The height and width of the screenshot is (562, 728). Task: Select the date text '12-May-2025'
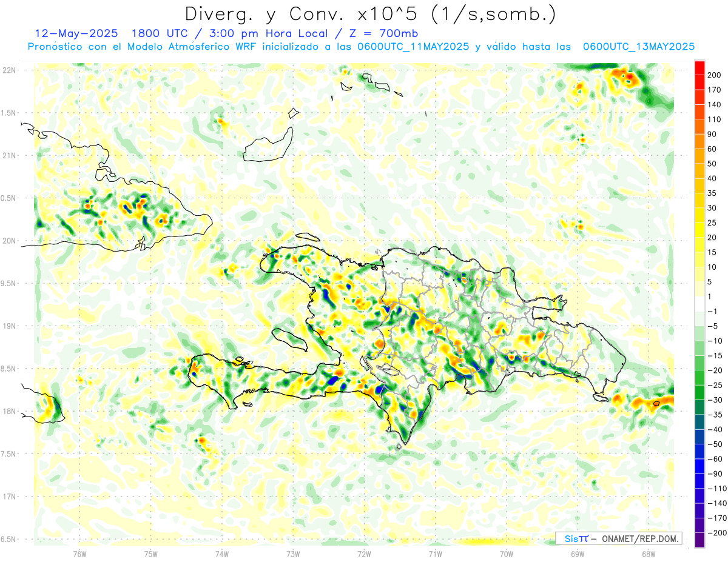click(x=77, y=33)
